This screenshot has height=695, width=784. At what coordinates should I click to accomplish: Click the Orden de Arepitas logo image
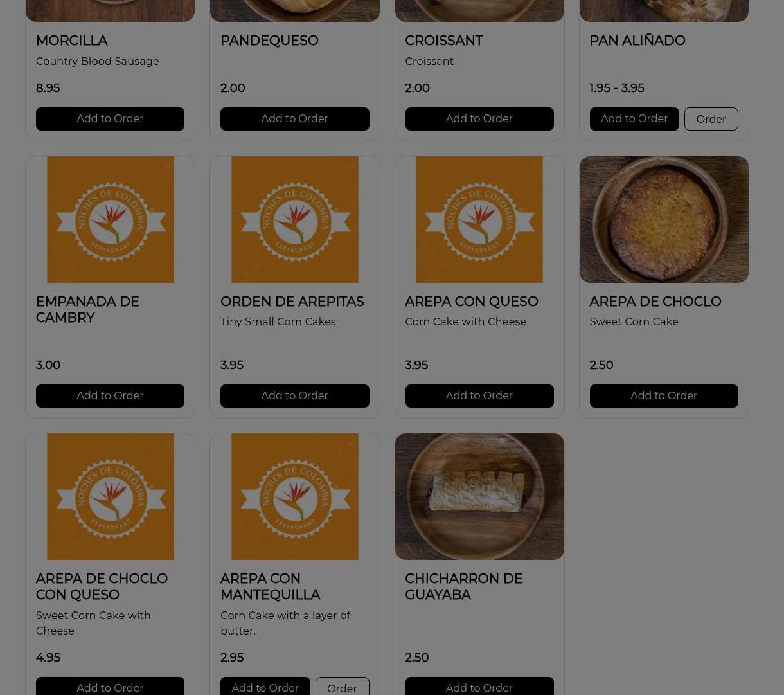pos(294,219)
